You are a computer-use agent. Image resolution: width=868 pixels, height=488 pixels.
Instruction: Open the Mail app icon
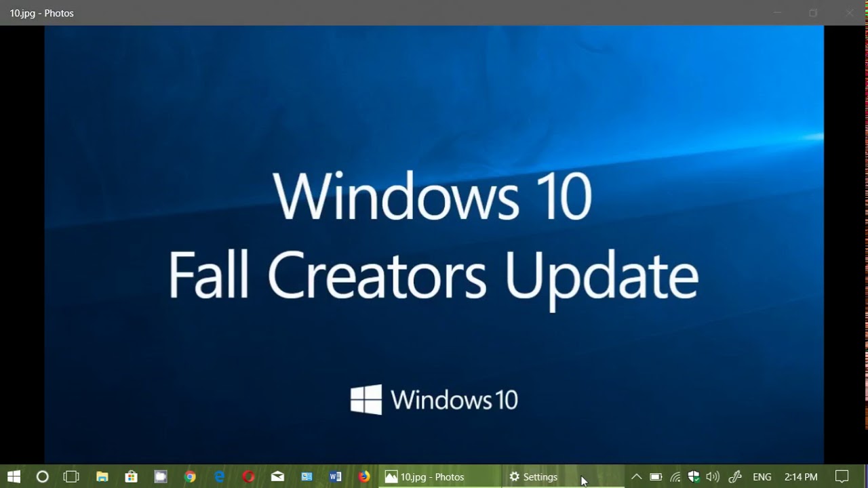(x=277, y=477)
